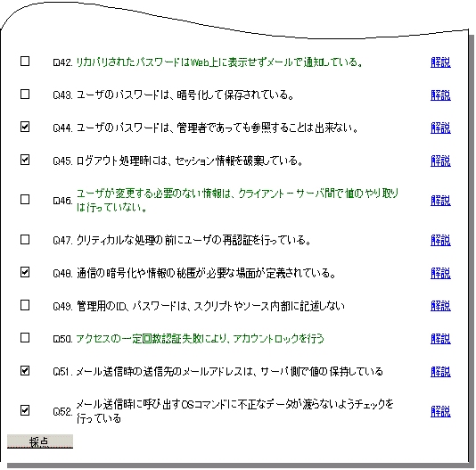Uncheck the Q52 OS command checkbox
Viewport: 476px width, 470px height.
(25, 410)
